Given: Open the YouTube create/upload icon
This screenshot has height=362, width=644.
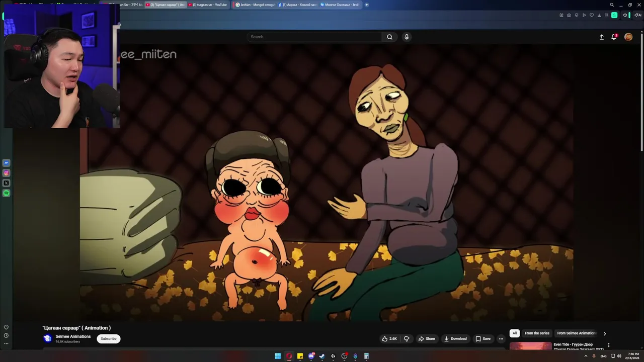Looking at the screenshot, I should click(x=601, y=37).
